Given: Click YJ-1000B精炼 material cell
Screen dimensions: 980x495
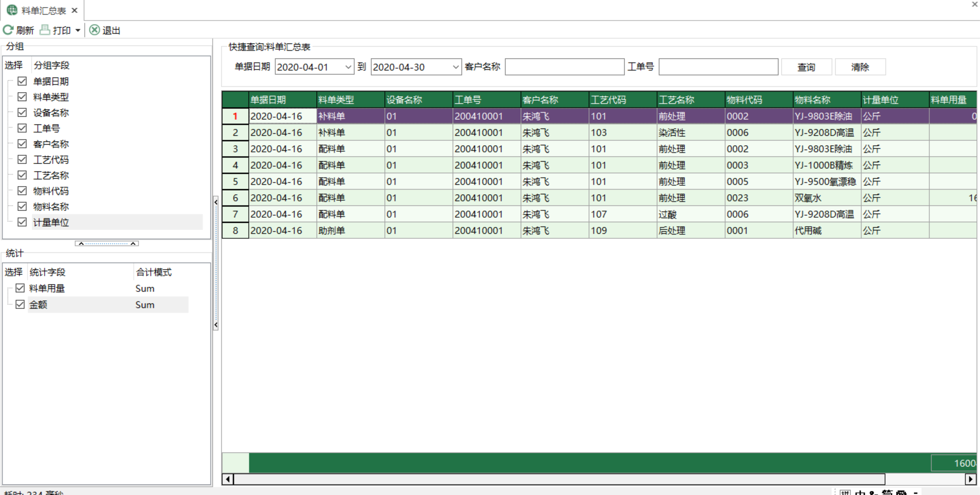Looking at the screenshot, I should 827,165.
